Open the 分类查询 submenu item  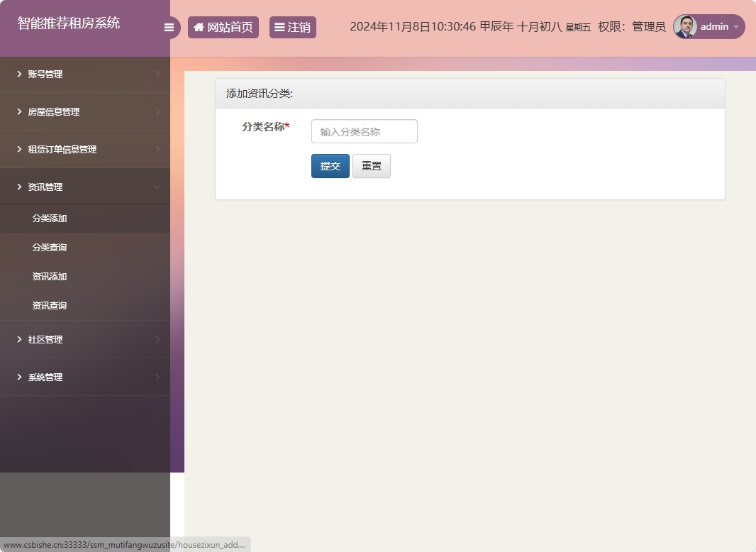(x=85, y=248)
